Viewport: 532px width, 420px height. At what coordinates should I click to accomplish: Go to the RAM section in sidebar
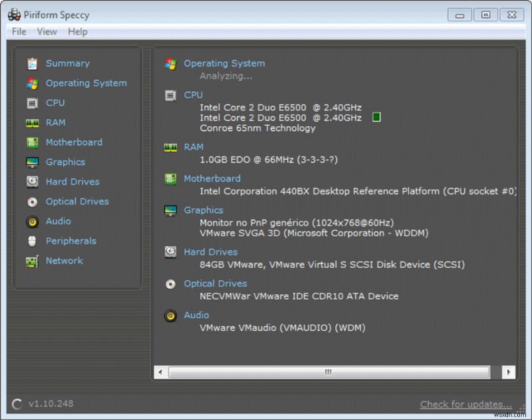(x=56, y=122)
